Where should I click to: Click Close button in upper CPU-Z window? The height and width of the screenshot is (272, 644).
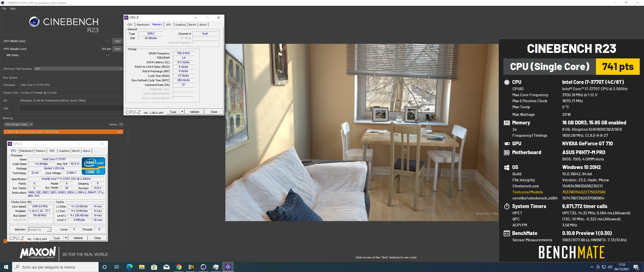coord(214,112)
